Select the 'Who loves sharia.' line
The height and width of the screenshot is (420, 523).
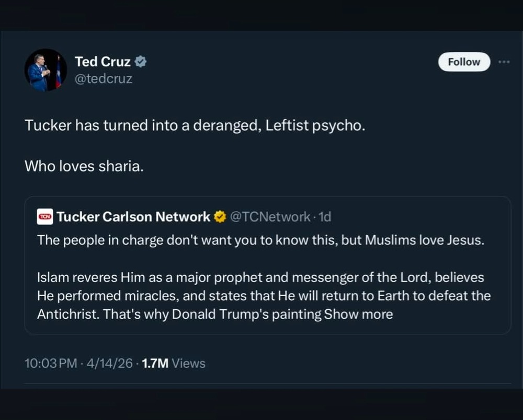click(84, 166)
